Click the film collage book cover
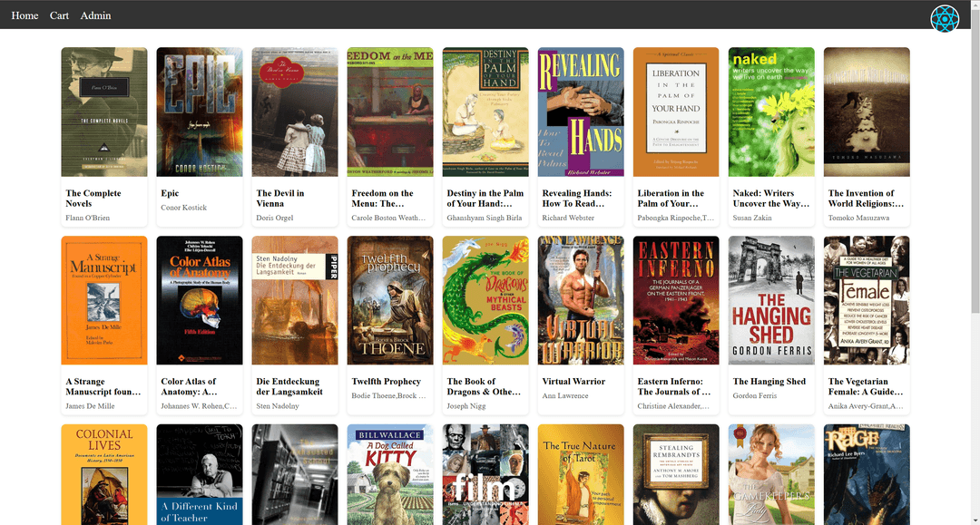 pyautogui.click(x=485, y=474)
